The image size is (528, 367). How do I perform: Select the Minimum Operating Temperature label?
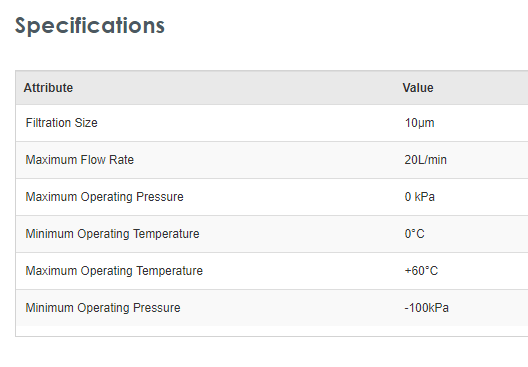coord(112,234)
